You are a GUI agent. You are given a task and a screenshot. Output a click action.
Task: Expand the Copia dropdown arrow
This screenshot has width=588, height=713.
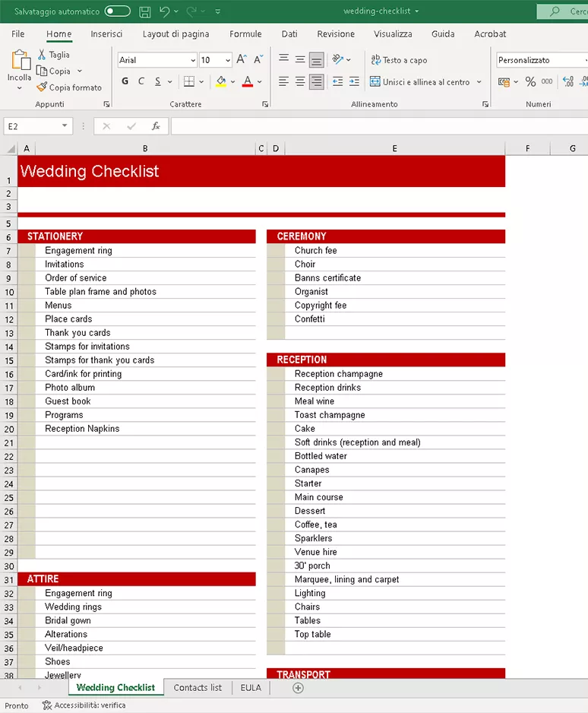pyautogui.click(x=80, y=71)
